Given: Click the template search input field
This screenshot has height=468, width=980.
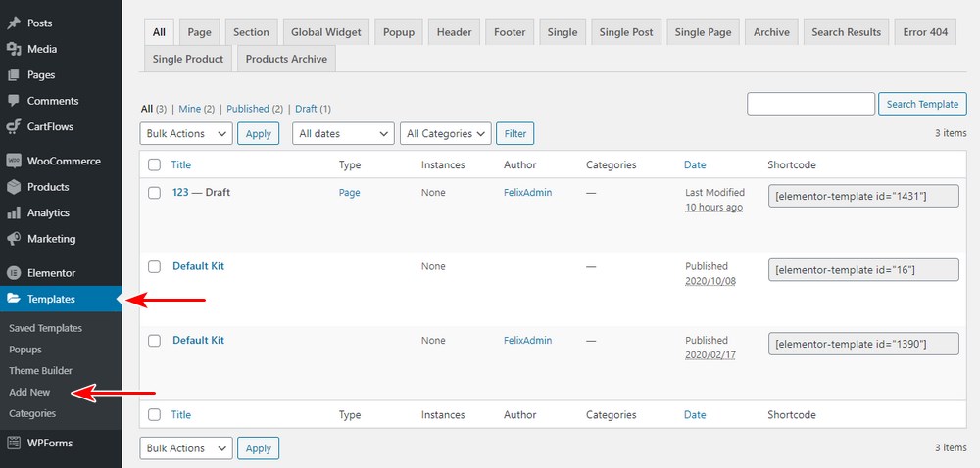Looking at the screenshot, I should click(x=810, y=104).
